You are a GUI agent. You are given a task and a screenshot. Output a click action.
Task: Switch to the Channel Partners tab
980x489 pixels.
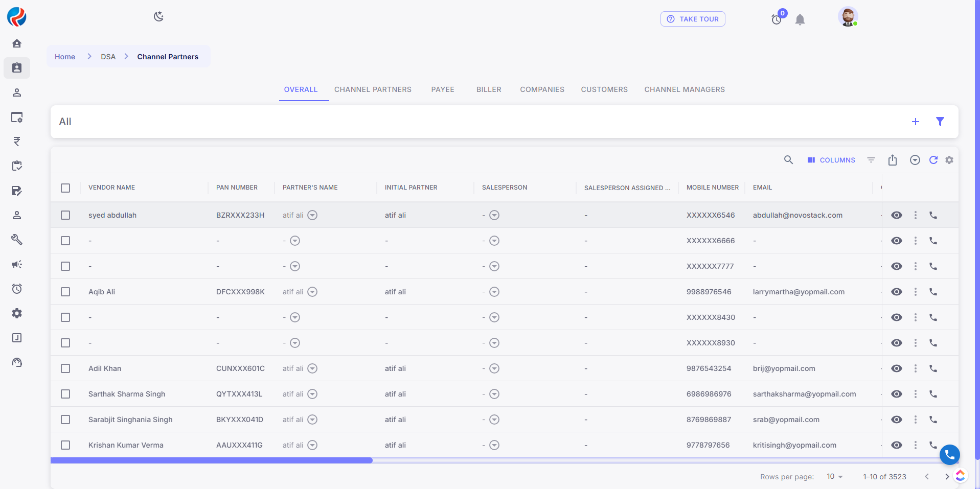pos(373,89)
